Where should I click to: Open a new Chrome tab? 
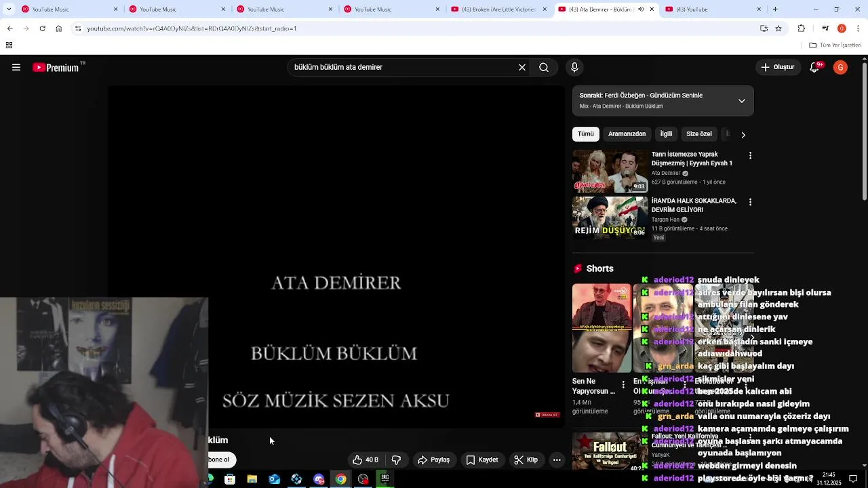coord(775,9)
